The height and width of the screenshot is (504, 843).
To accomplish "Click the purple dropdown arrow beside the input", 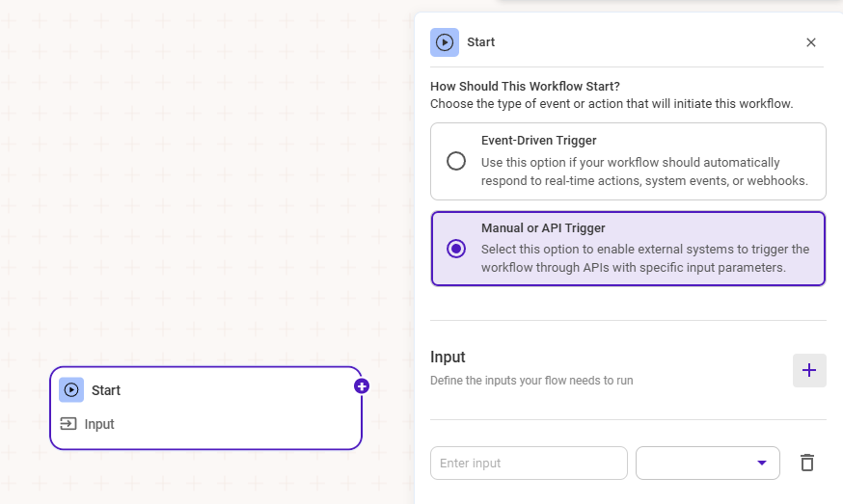I will click(x=763, y=463).
